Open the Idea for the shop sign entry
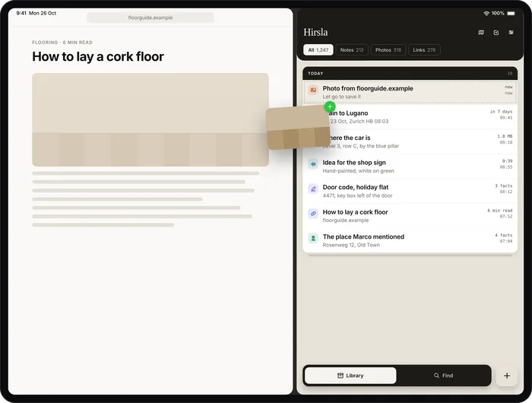The width and height of the screenshot is (532, 403). (410, 167)
